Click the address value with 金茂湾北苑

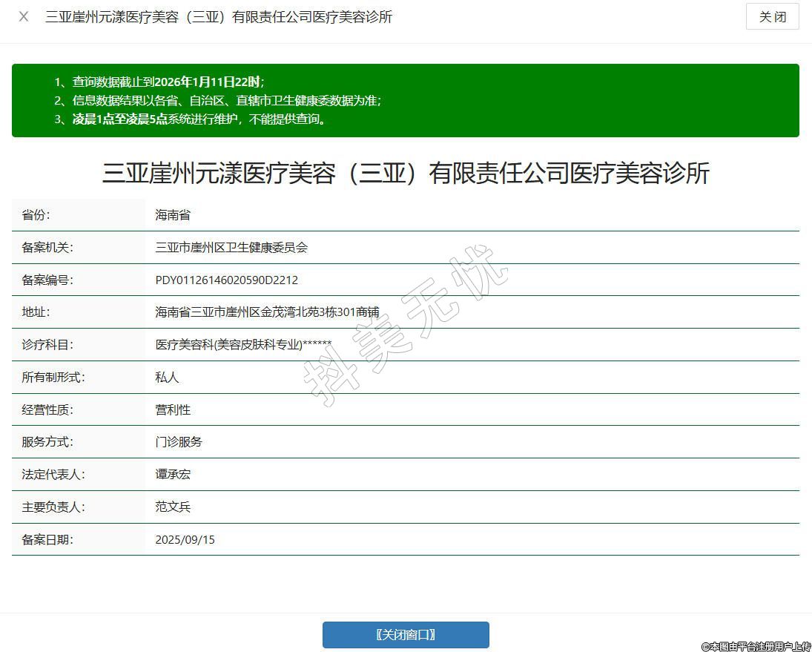[x=267, y=312]
